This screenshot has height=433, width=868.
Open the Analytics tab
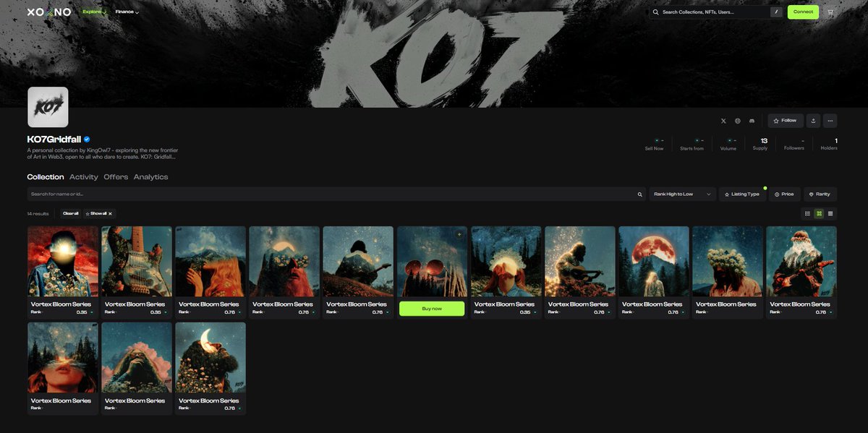(x=150, y=177)
